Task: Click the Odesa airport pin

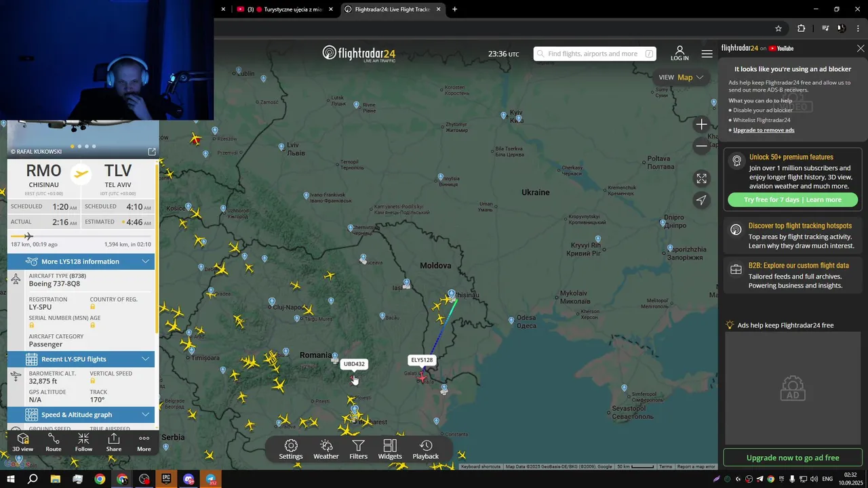Action: tap(511, 321)
